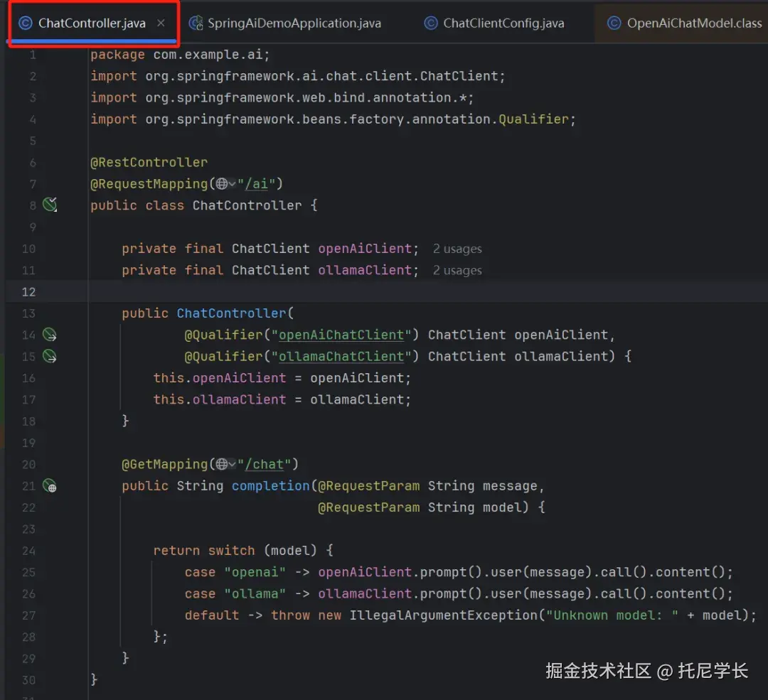The width and height of the screenshot is (768, 700).
Task: Show the 2 usages hint for ollamaClient field
Action: [457, 270]
